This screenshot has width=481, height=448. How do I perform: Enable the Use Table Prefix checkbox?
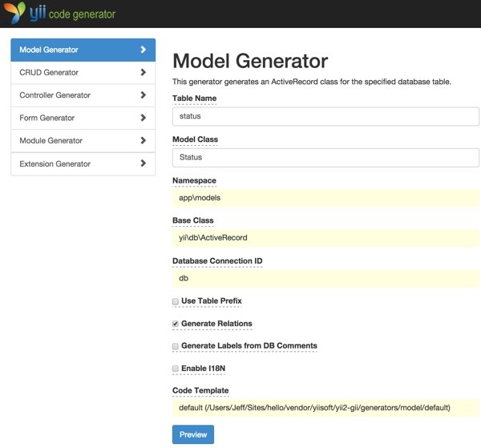pos(175,301)
